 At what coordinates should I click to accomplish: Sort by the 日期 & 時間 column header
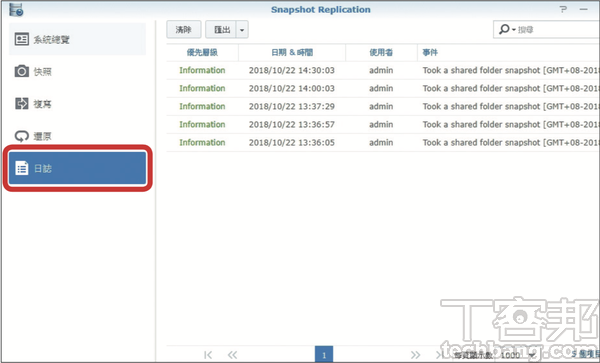[x=292, y=52]
